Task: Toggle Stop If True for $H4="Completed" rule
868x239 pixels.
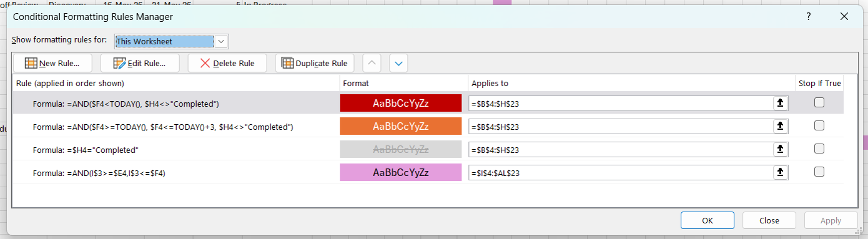Action: [x=819, y=149]
